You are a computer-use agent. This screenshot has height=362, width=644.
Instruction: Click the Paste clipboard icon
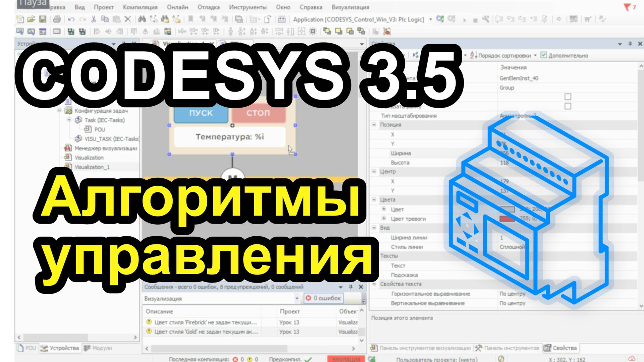pyautogui.click(x=116, y=19)
